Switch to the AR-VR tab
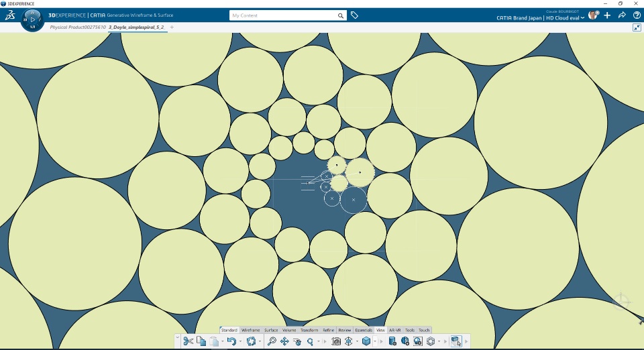This screenshot has height=350, width=644. click(x=394, y=330)
